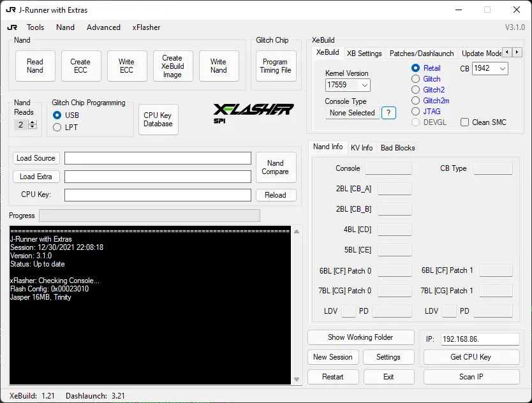
Task: Switch to the KV Info tab
Action: [x=362, y=148]
